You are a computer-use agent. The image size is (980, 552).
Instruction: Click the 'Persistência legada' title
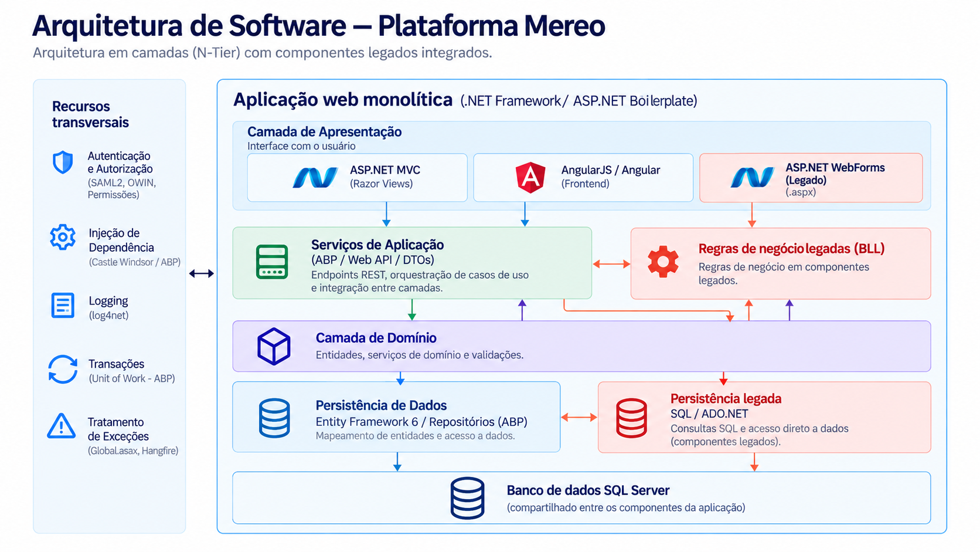pyautogui.click(x=726, y=399)
